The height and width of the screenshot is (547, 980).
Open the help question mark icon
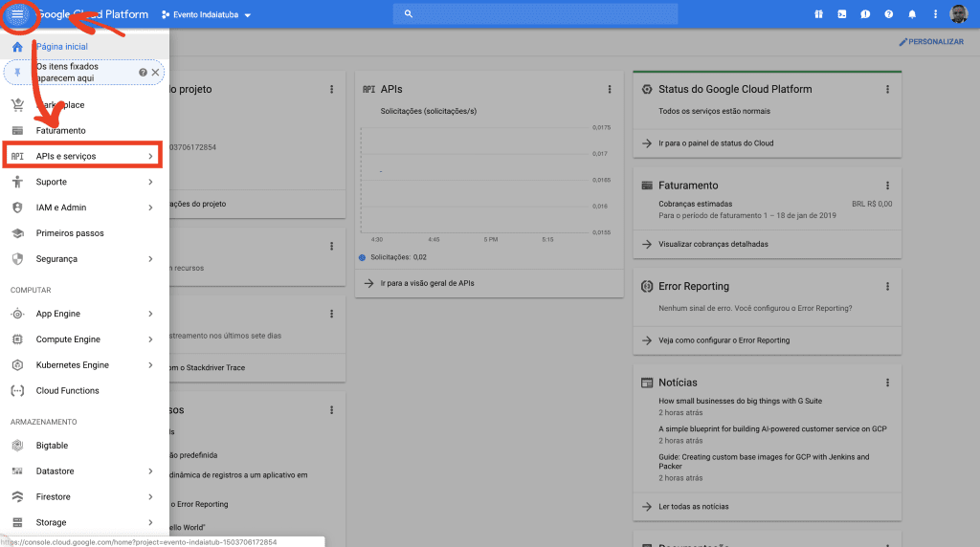889,14
